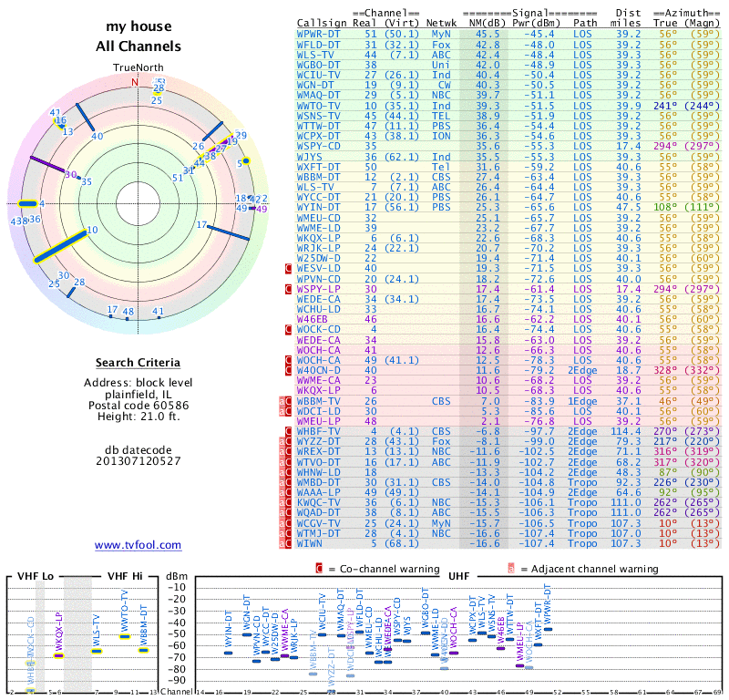Click the WKQX-LP marker in VHF Lo chart

[58, 654]
